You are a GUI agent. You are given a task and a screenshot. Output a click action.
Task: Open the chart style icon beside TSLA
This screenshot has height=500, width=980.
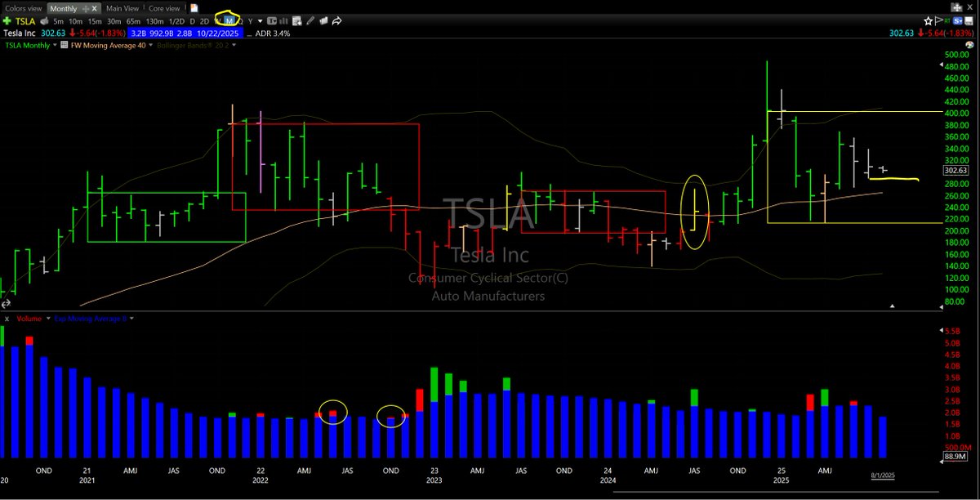(46, 20)
